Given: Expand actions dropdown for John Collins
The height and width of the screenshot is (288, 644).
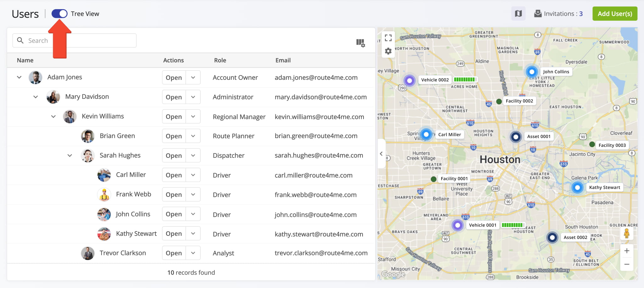Looking at the screenshot, I should click(193, 214).
